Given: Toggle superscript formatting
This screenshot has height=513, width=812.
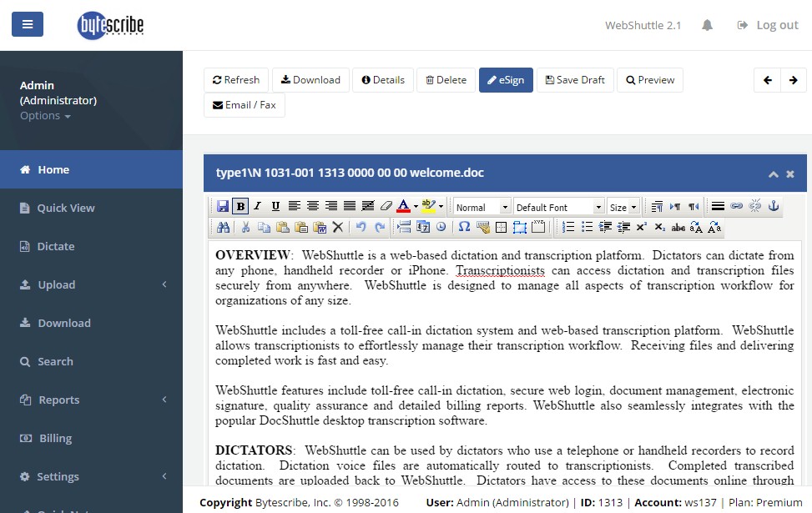Looking at the screenshot, I should tap(642, 227).
